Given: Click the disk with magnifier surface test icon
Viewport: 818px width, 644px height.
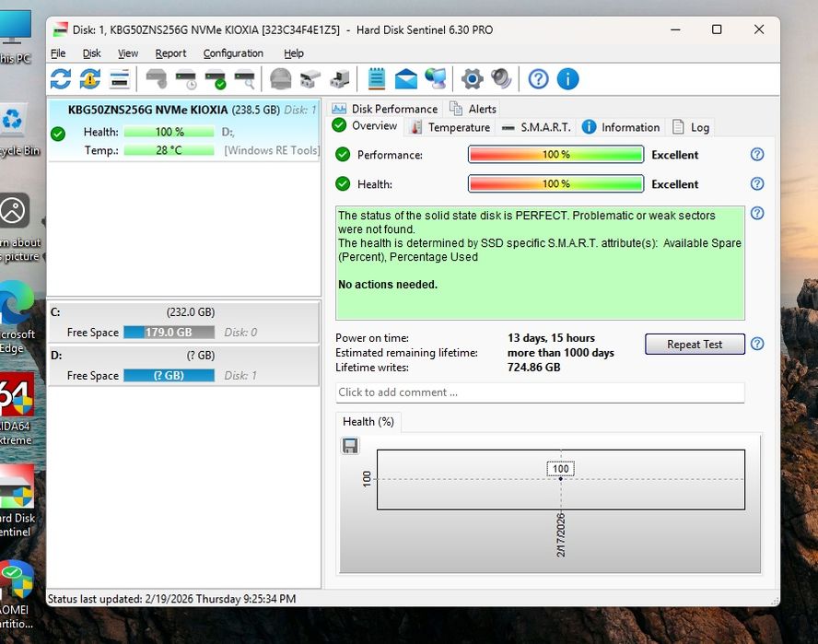Looking at the screenshot, I should tap(245, 79).
